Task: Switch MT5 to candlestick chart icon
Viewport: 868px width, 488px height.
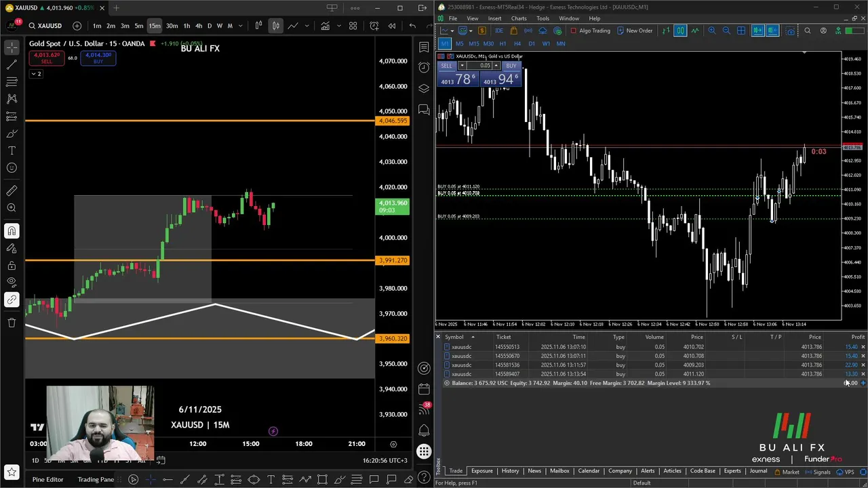Action: [680, 30]
